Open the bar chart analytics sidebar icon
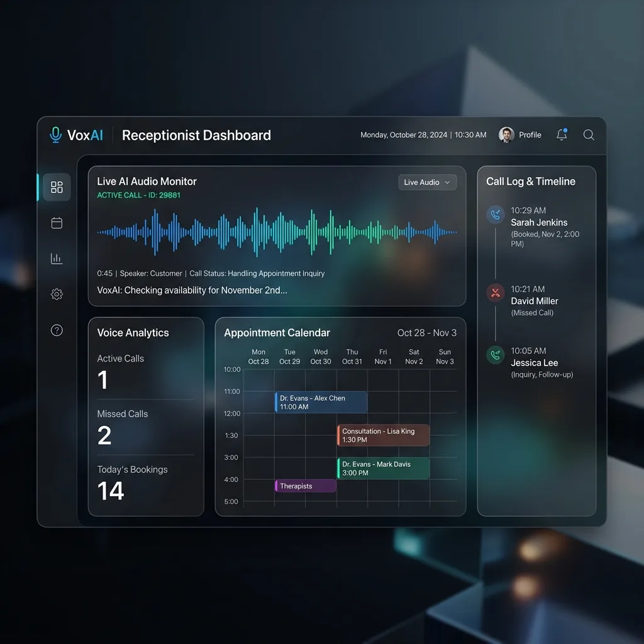The height and width of the screenshot is (644, 644). click(57, 258)
